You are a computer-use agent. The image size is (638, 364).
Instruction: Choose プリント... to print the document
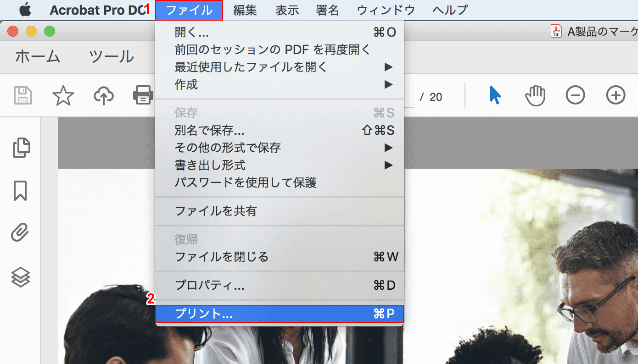[280, 314]
